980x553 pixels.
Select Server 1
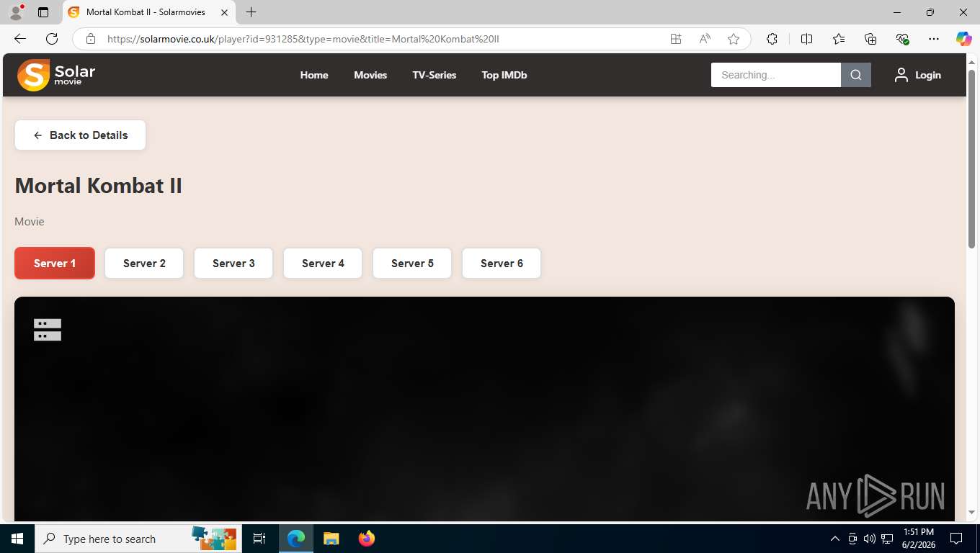click(55, 264)
